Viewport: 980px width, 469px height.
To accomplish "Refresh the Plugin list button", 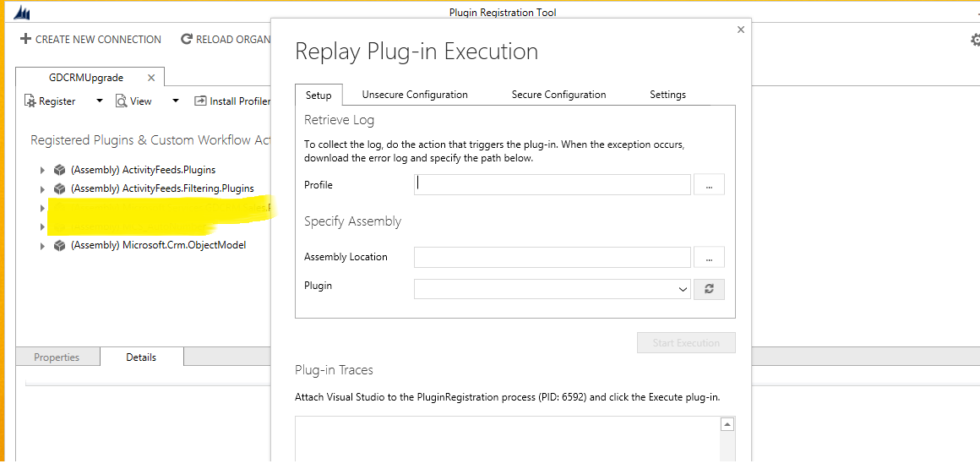I will coord(710,289).
